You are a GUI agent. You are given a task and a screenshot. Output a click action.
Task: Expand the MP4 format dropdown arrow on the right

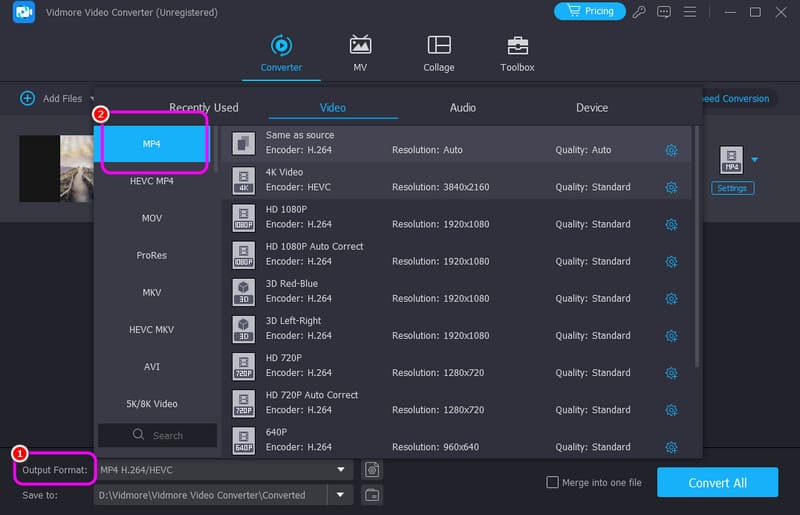click(755, 159)
